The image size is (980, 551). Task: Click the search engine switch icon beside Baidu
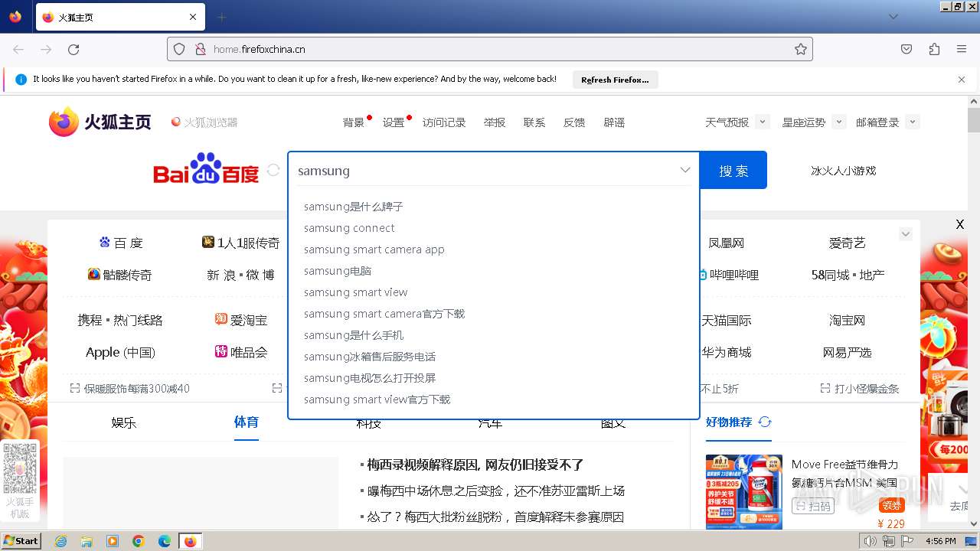pyautogui.click(x=273, y=170)
